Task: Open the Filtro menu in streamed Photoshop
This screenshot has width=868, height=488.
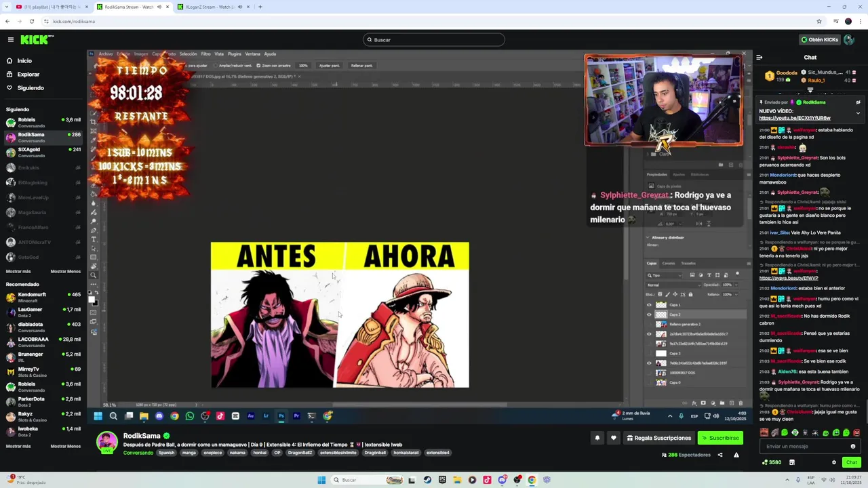Action: pyautogui.click(x=205, y=54)
